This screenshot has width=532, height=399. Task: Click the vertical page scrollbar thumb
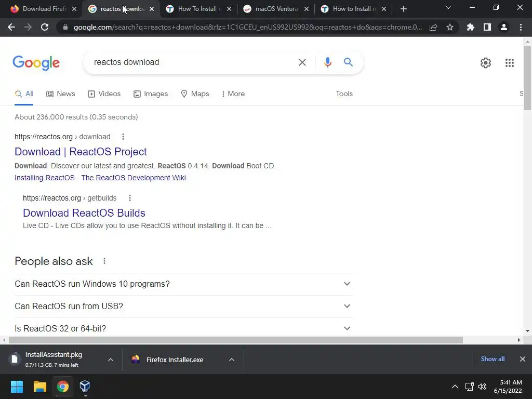[527, 78]
